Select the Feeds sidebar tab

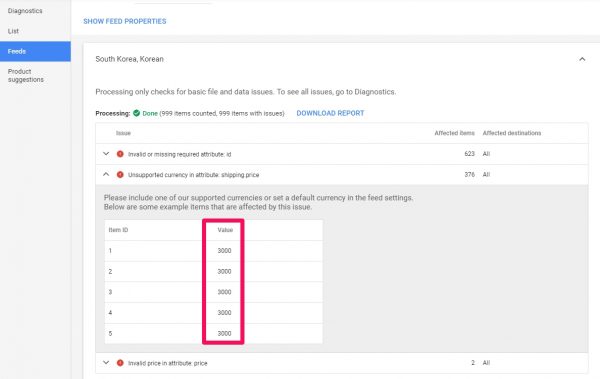(x=35, y=51)
